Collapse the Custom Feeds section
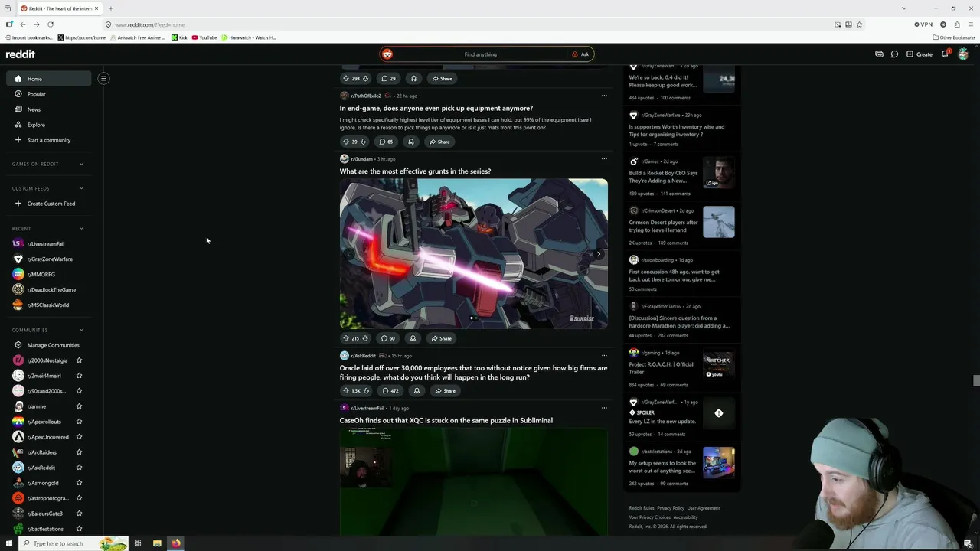The height and width of the screenshot is (551, 980). click(x=81, y=188)
